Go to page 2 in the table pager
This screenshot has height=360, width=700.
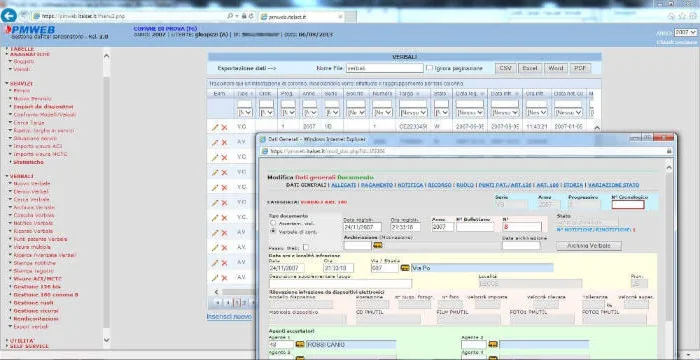pyautogui.click(x=244, y=302)
